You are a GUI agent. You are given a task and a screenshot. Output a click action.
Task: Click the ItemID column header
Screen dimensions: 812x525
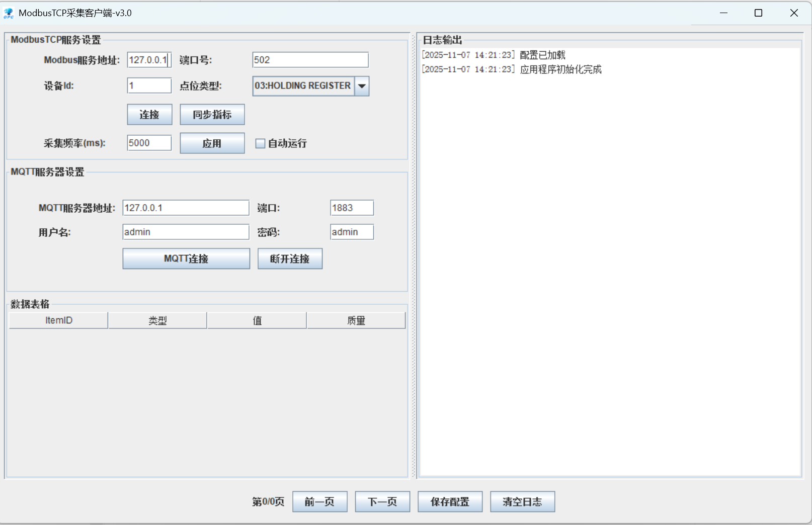[57, 320]
